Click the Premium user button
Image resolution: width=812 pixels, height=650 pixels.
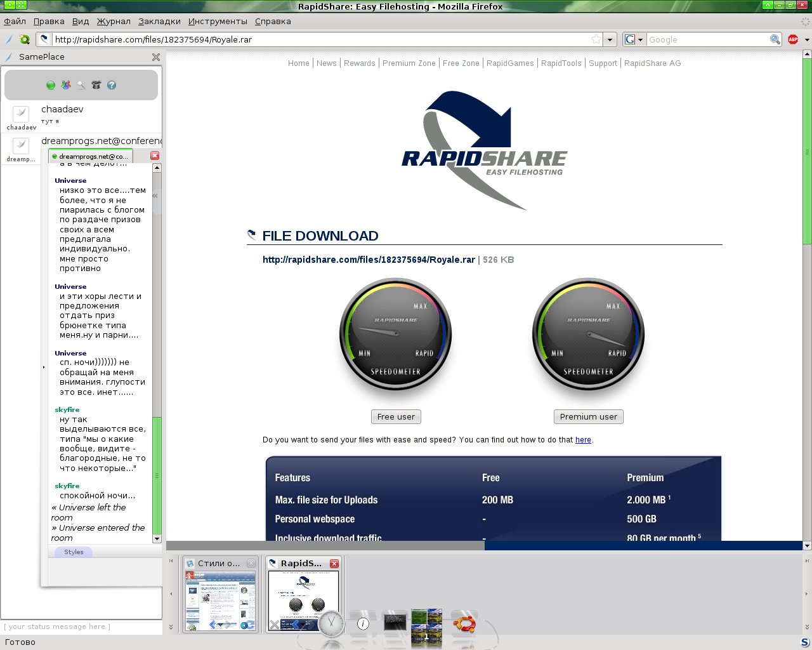coord(589,417)
